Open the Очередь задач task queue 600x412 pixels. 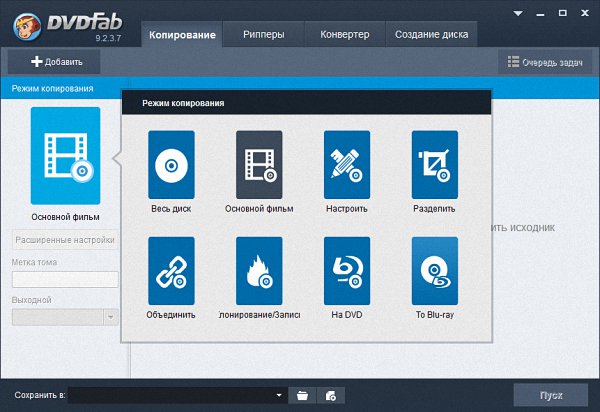point(545,62)
